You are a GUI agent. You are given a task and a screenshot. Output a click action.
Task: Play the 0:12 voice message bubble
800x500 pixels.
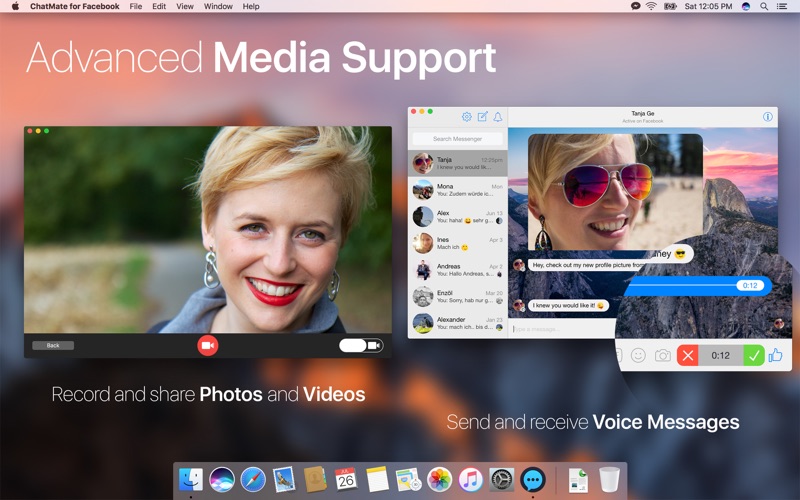tap(698, 286)
